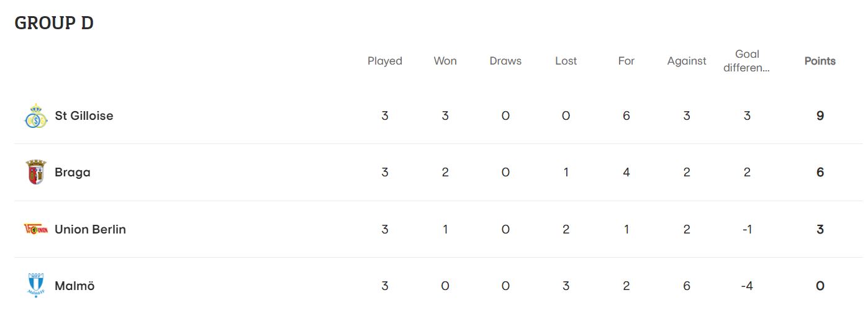Click the Union Berlin club logo

tap(35, 229)
